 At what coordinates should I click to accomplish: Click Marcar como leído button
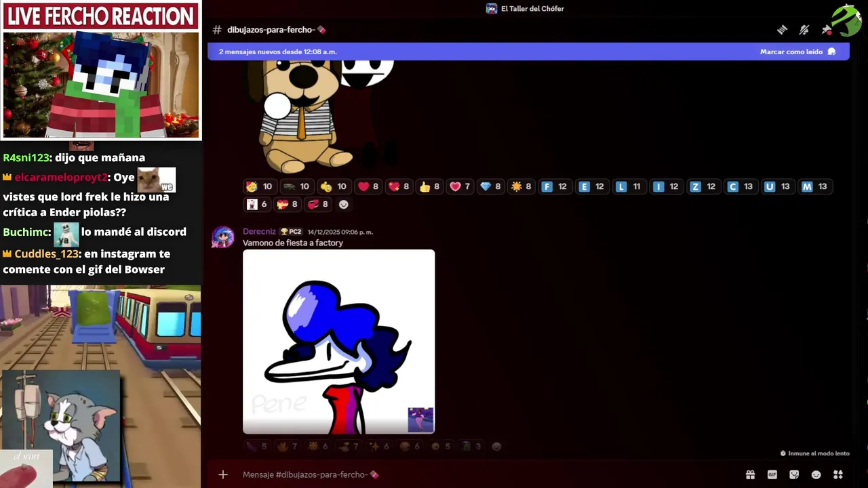(x=797, y=52)
